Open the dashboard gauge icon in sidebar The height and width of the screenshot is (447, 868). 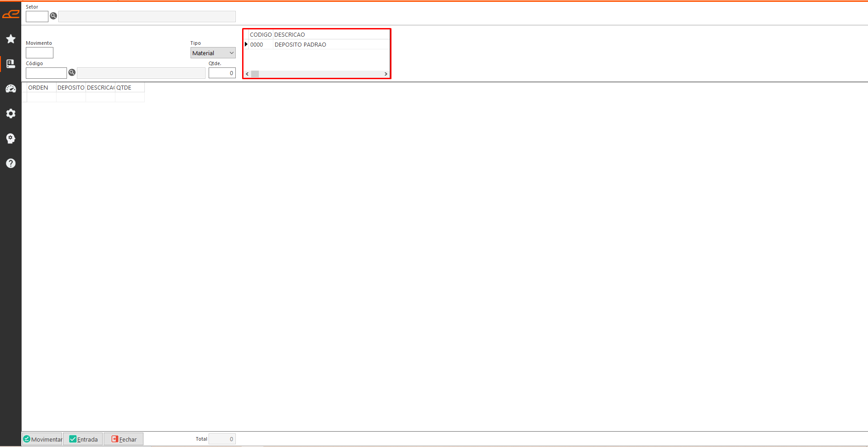tap(11, 89)
